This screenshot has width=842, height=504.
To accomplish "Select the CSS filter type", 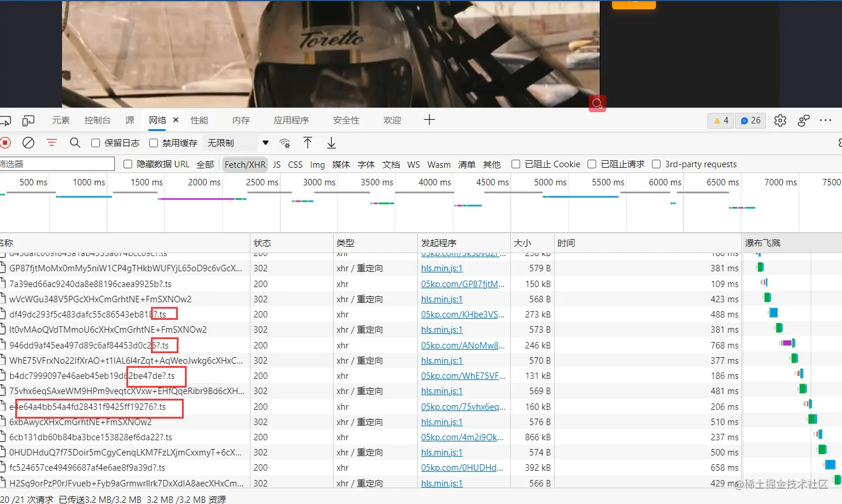I will (x=295, y=164).
